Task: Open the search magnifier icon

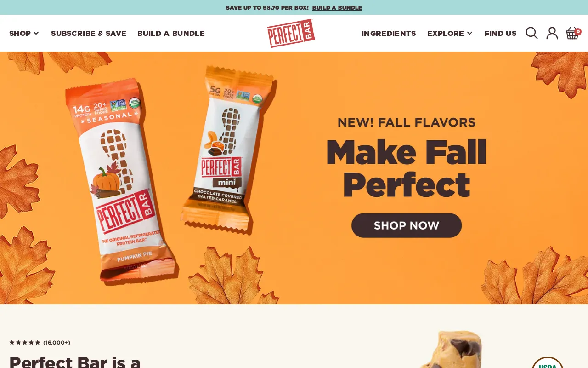Action: click(531, 33)
